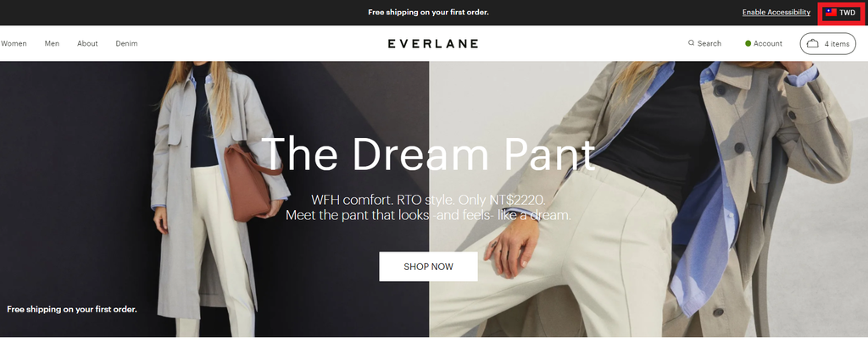Screen dimensions: 868x342
Task: Click the Taiwan flag icon
Action: 831,12
